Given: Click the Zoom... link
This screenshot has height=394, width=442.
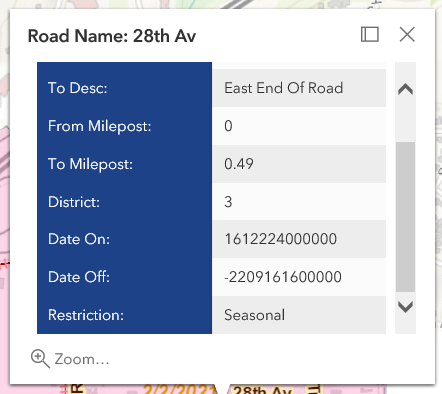Looking at the screenshot, I should (x=82, y=359).
